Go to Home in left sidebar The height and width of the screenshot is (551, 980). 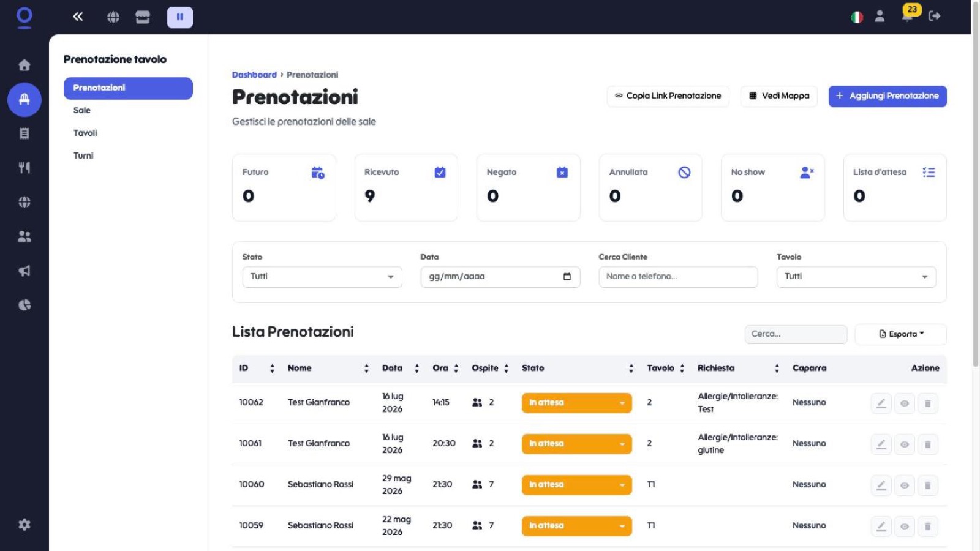[24, 65]
